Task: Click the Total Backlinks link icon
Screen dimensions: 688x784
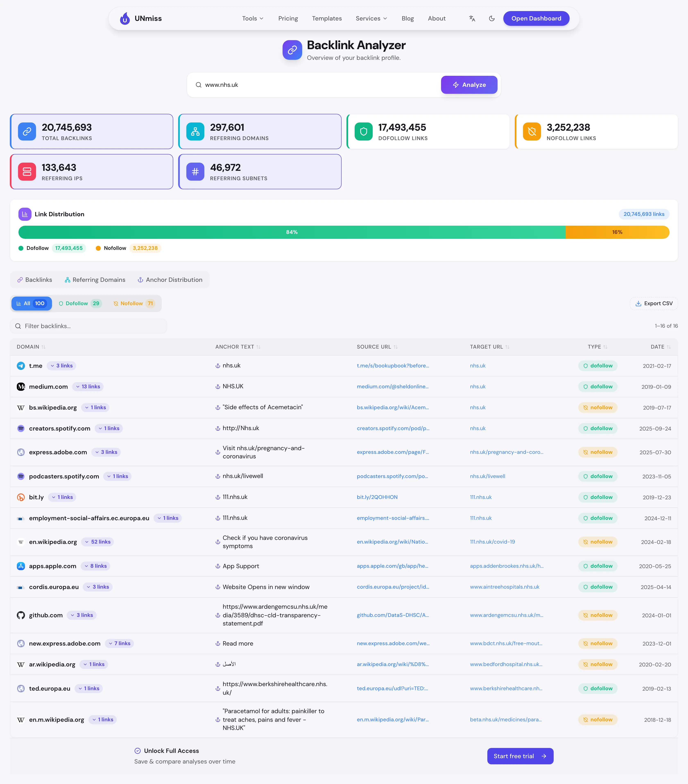Action: click(27, 131)
